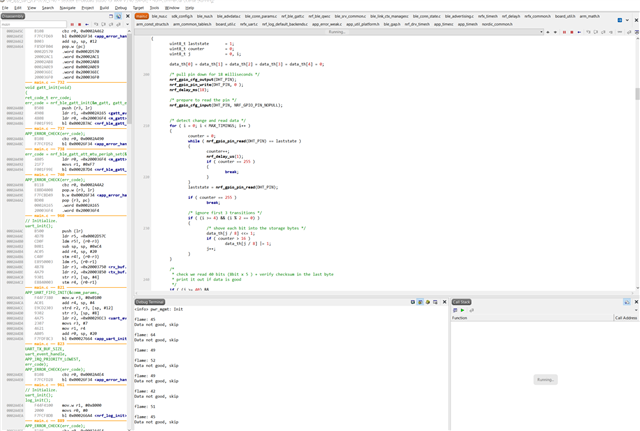Switch to the board_util.c tab
The width and height of the screenshot is (640, 431).
pyautogui.click(x=226, y=24)
